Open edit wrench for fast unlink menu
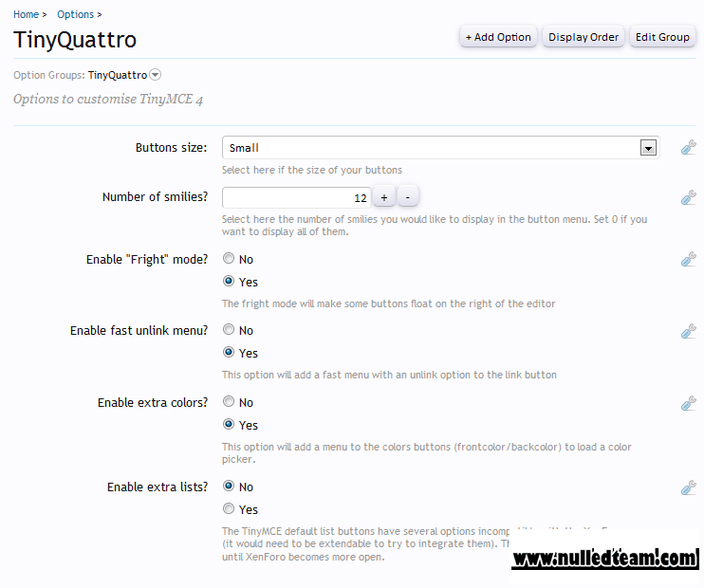The width and height of the screenshot is (704, 588). (x=688, y=331)
